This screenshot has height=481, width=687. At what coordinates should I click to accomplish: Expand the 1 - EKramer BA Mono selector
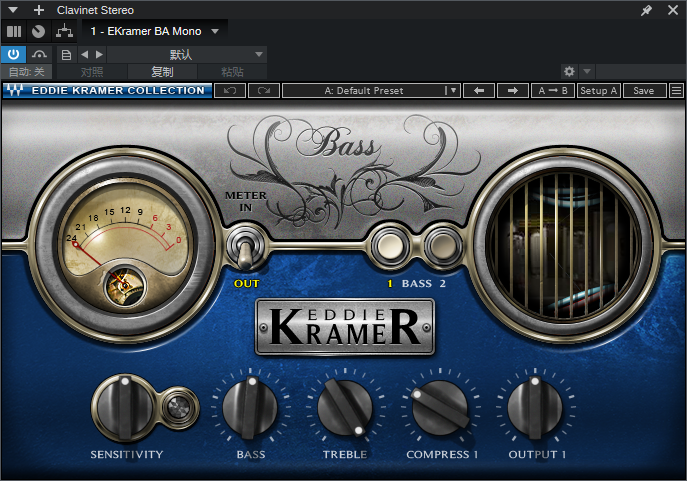pos(154,32)
